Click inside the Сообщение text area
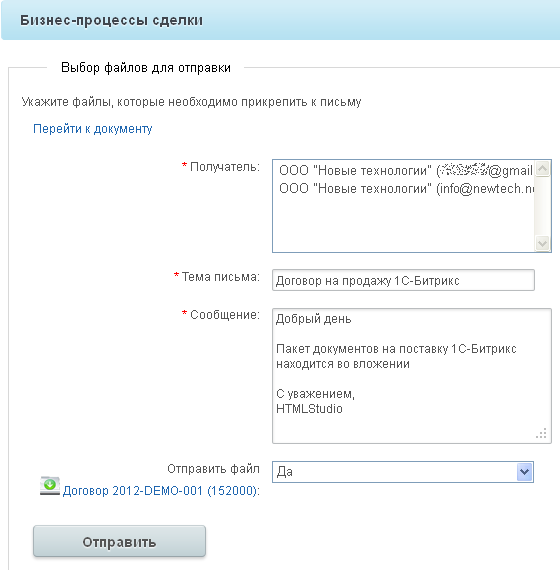The image size is (560, 570). pyautogui.click(x=412, y=376)
